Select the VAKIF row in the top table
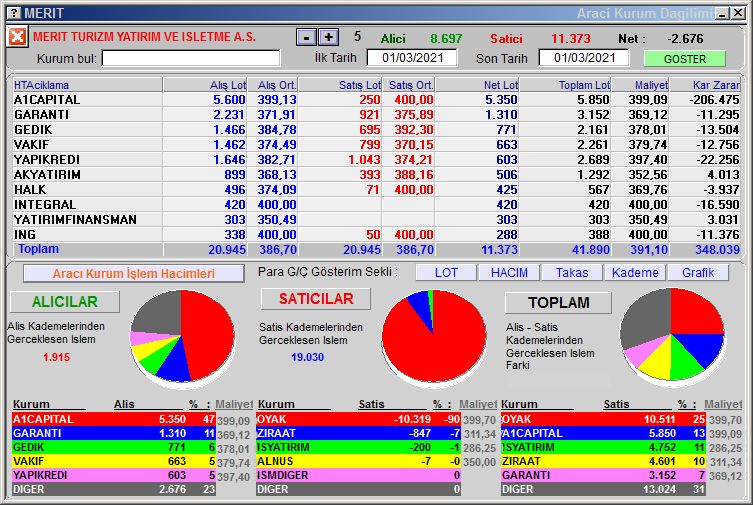 point(376,144)
